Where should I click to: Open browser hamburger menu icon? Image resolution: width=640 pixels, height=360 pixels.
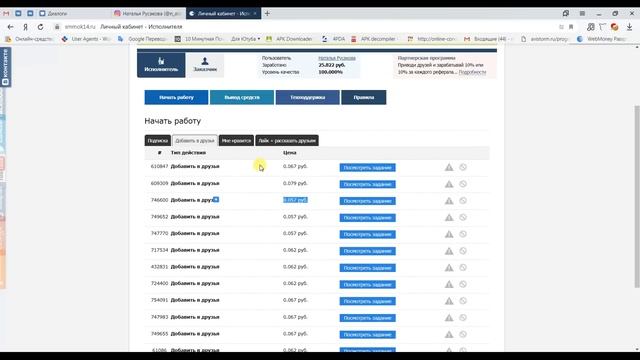pyautogui.click(x=582, y=13)
